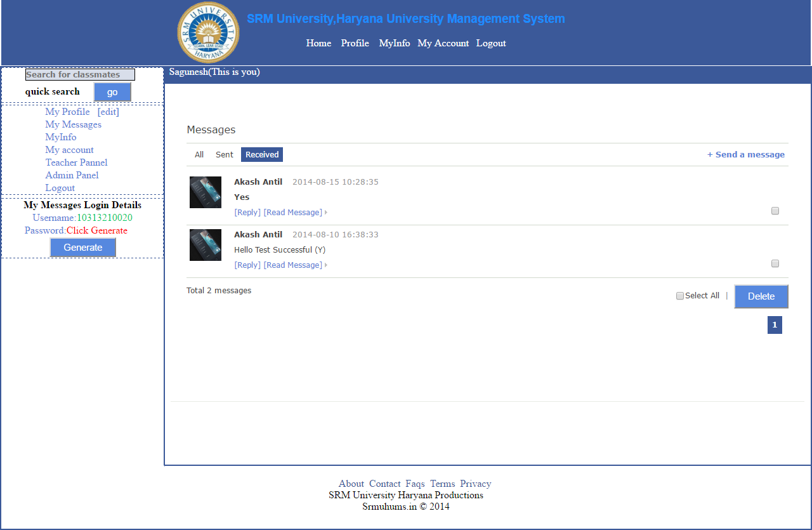812x530 pixels.
Task: Click Logout in the sidebar
Action: coord(60,188)
